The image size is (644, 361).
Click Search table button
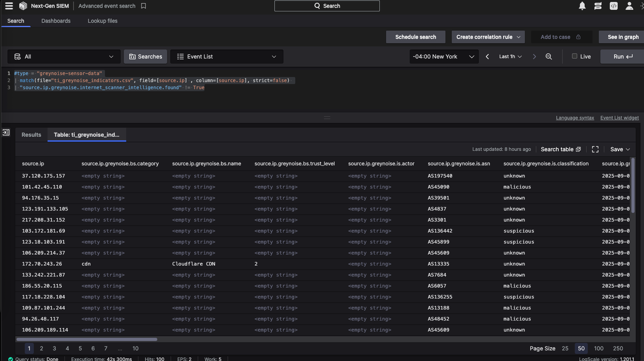pyautogui.click(x=561, y=149)
